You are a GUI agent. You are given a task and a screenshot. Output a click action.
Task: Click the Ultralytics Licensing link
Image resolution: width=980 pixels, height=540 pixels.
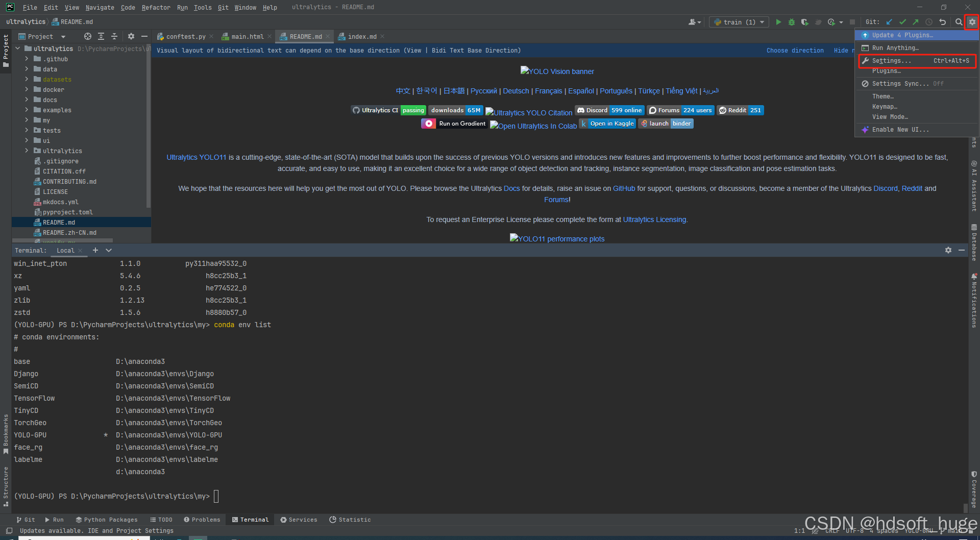(654, 219)
